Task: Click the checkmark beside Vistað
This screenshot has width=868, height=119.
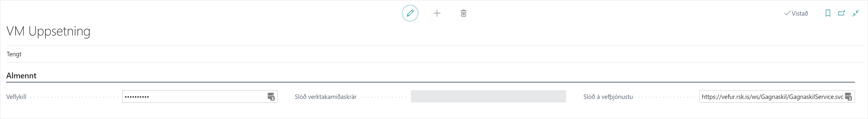Action: click(787, 14)
